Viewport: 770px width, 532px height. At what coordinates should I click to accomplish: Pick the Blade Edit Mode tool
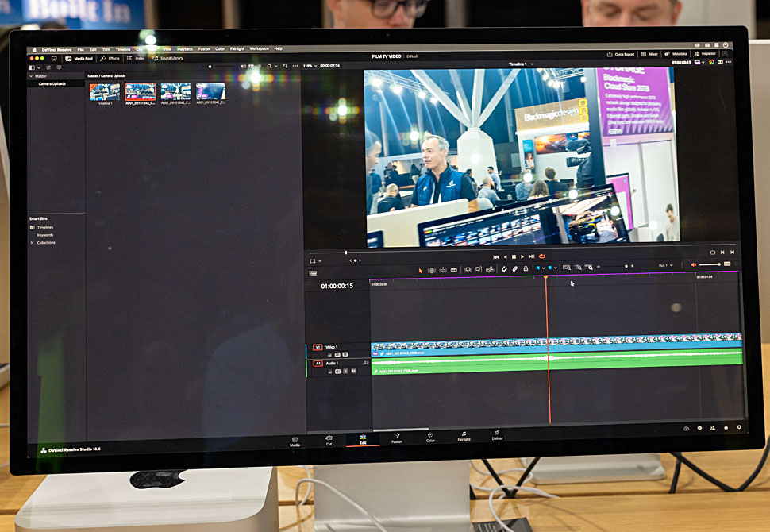pyautogui.click(x=454, y=270)
